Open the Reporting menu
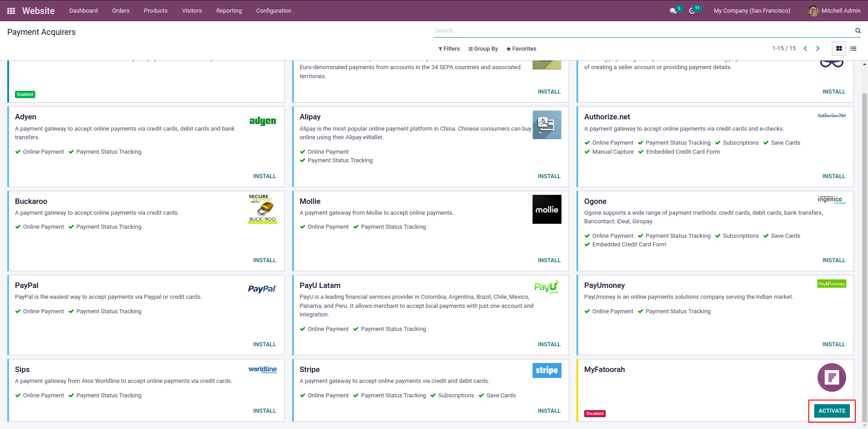Viewport: 868px width, 429px height. coord(229,11)
